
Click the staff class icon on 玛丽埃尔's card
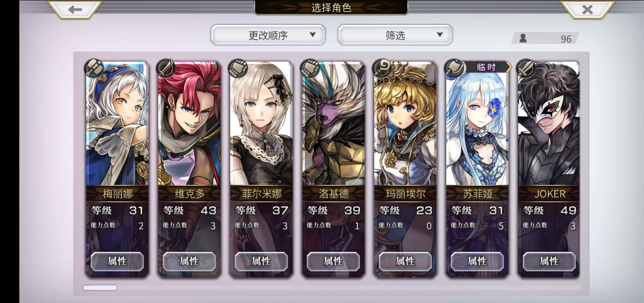tap(382, 68)
